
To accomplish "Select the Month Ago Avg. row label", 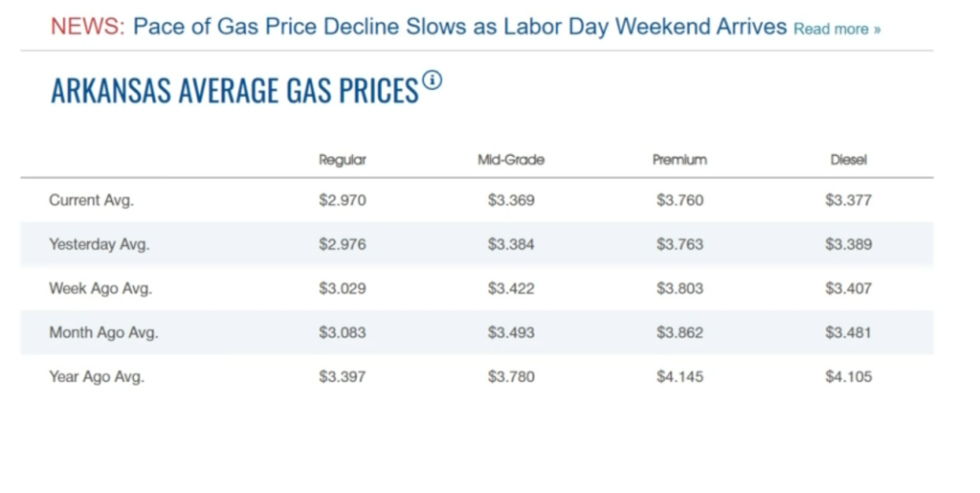I will [103, 332].
